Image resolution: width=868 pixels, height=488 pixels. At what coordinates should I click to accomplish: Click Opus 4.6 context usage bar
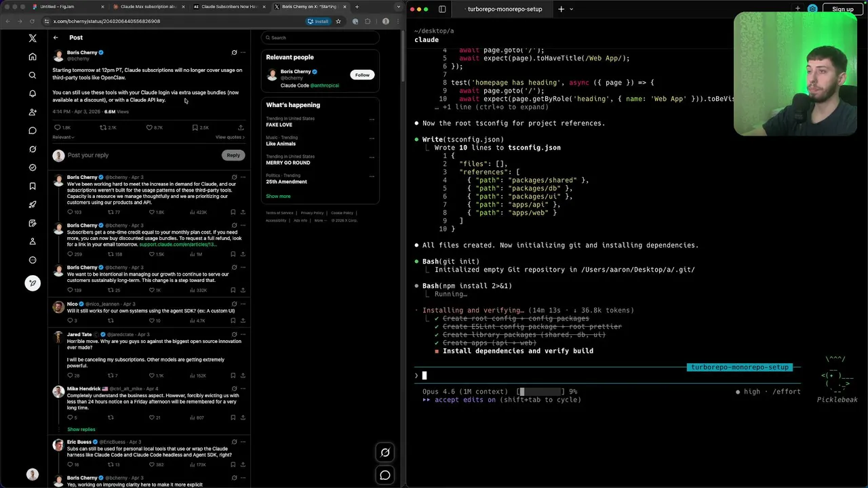click(x=541, y=392)
